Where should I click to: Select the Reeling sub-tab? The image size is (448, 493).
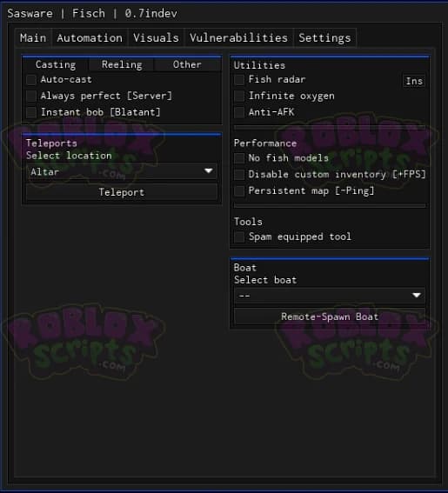click(122, 64)
